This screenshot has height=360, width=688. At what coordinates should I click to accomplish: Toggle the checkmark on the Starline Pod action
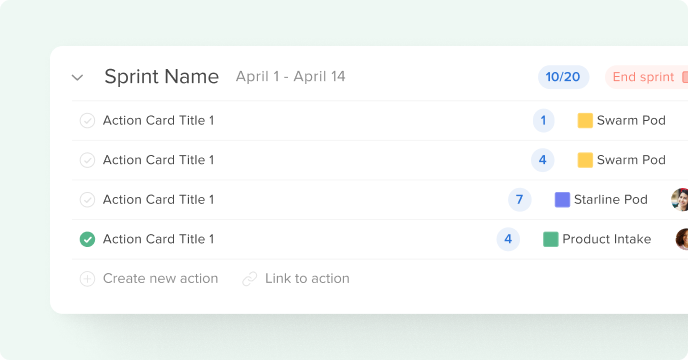tap(87, 200)
